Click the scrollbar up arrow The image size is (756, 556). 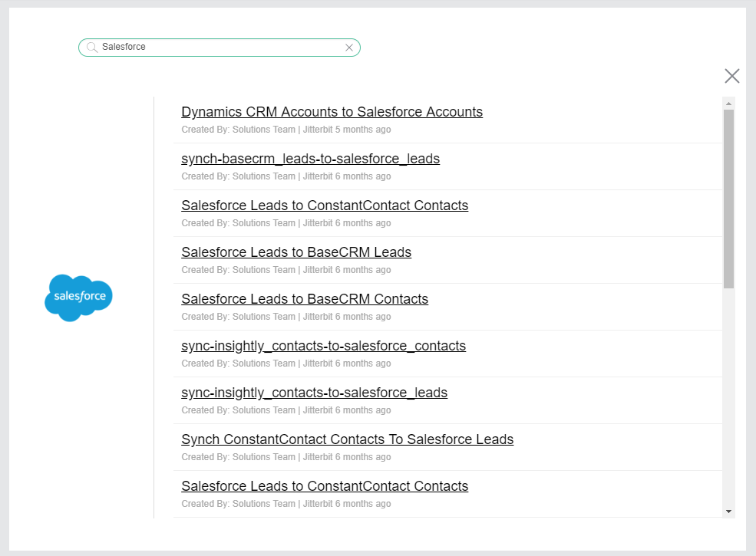tap(728, 103)
